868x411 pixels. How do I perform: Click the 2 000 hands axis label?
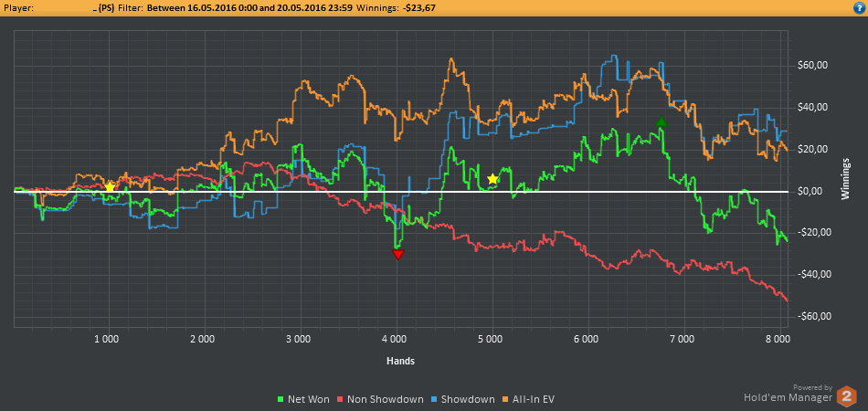coord(203,337)
